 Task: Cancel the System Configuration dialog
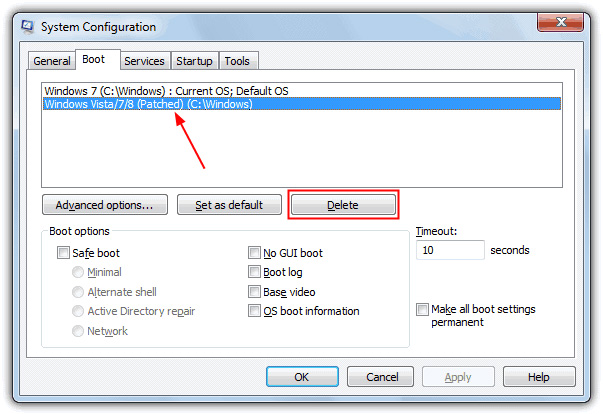click(x=382, y=377)
